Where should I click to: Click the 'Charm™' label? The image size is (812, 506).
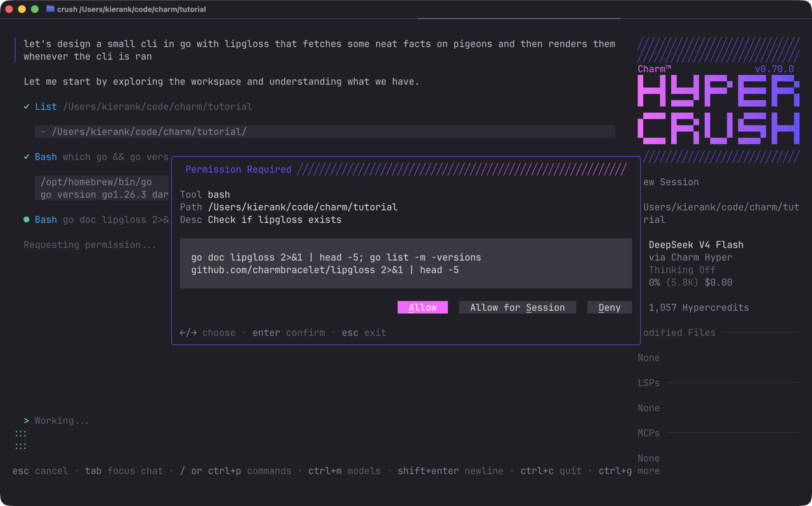(x=654, y=69)
